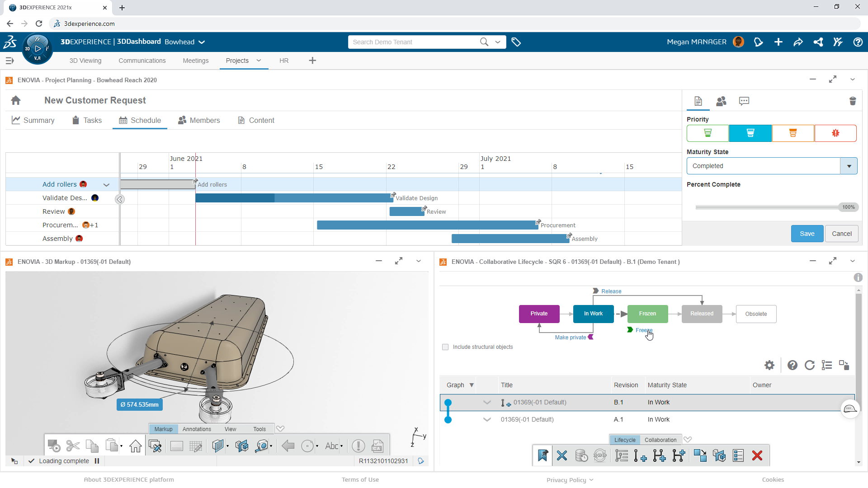
Task: Select the red urgent priority option
Action: 835,133
